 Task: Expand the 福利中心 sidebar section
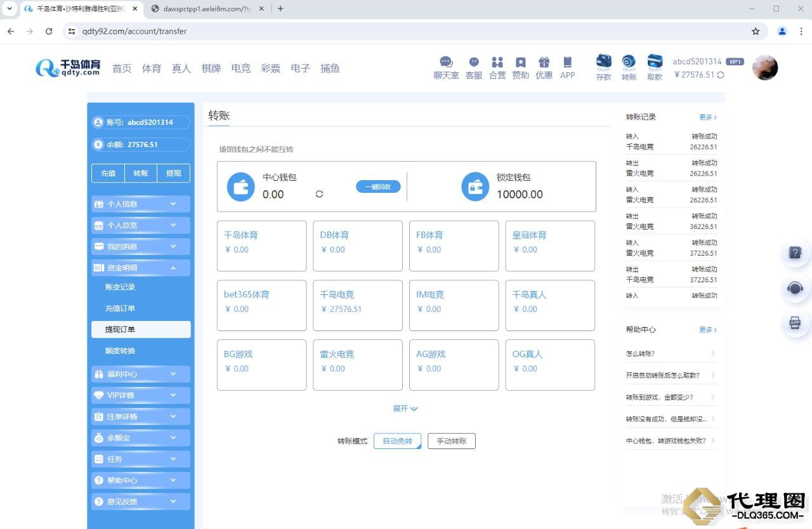pyautogui.click(x=141, y=374)
